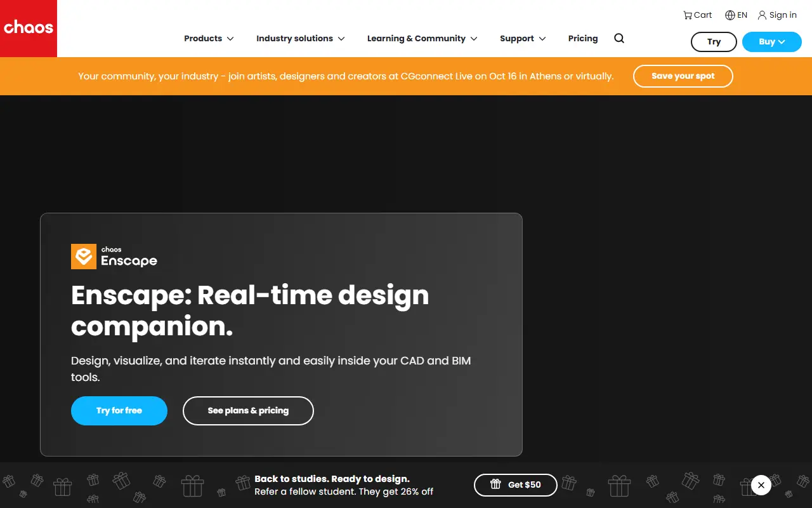This screenshot has height=508, width=812.
Task: Click the Try for free button
Action: (x=119, y=411)
